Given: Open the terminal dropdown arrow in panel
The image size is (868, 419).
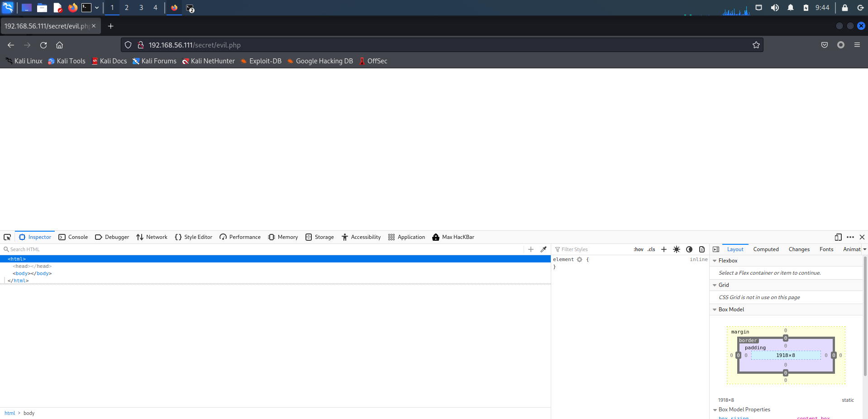Looking at the screenshot, I should [x=97, y=8].
